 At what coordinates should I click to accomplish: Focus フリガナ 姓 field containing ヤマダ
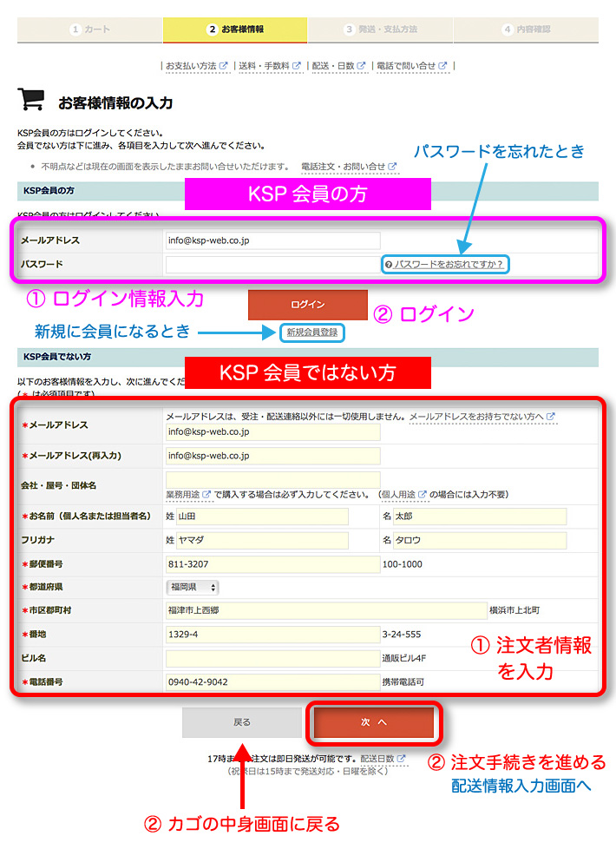tap(262, 540)
